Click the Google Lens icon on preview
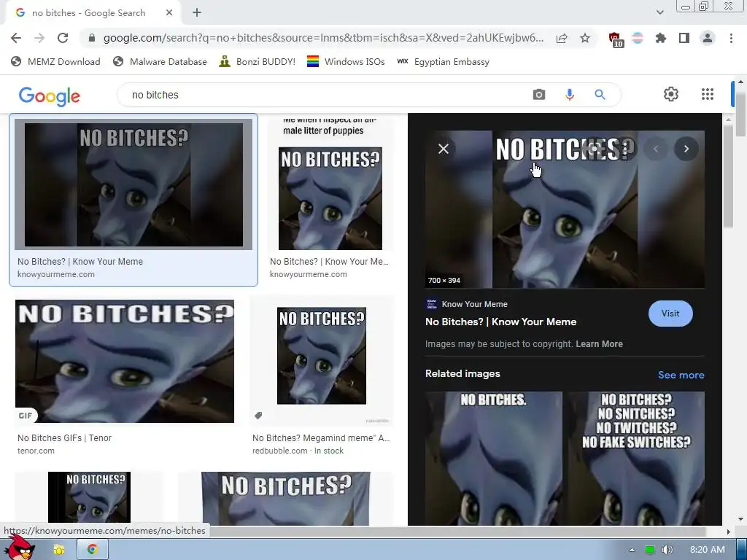 click(x=594, y=149)
